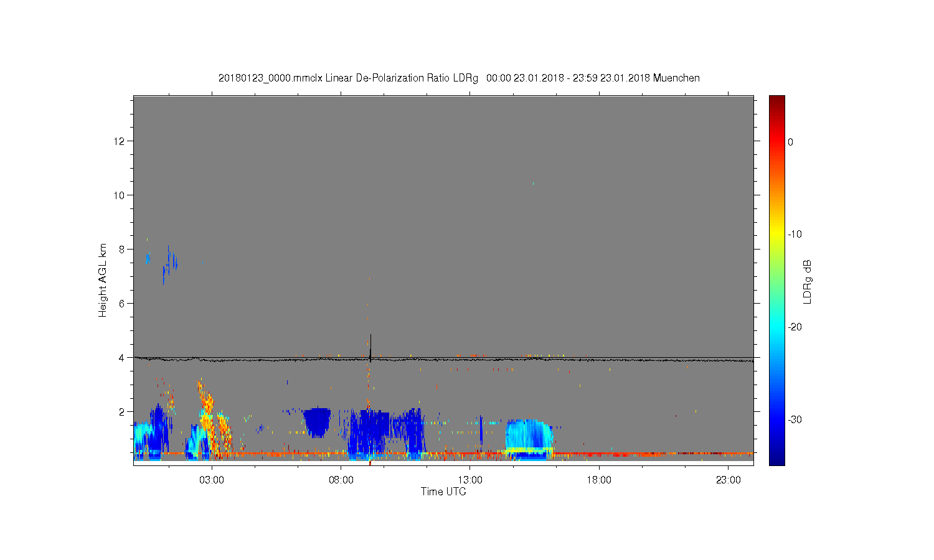Pick the dark blue bottom of the colorbar
The image size is (934, 560).
point(777,459)
